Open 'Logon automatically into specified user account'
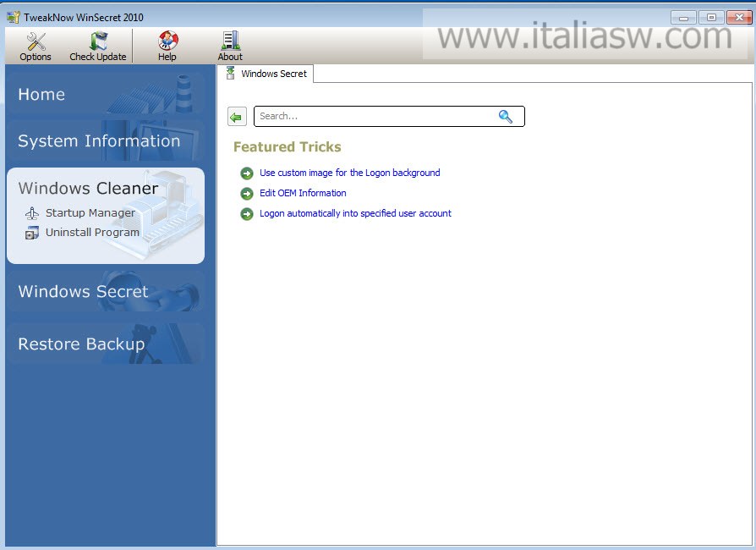 355,213
